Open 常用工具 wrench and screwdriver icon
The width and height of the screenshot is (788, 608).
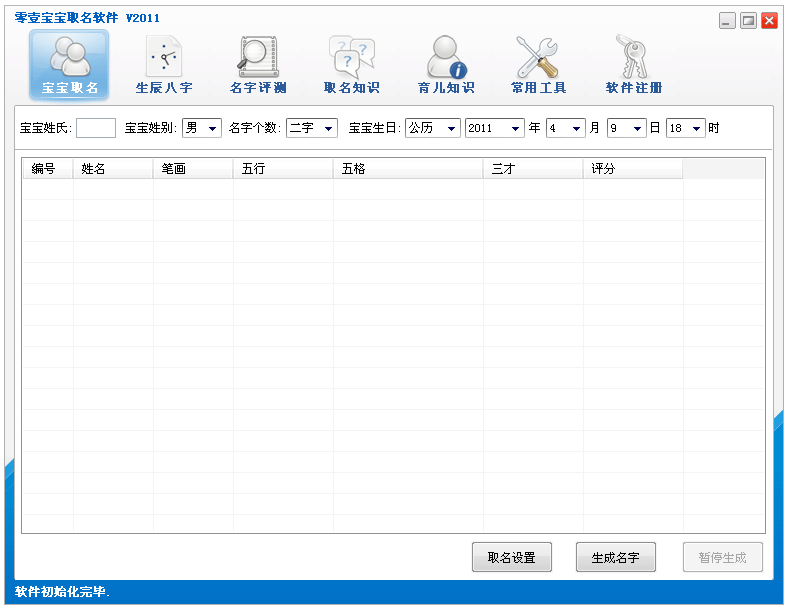[539, 65]
